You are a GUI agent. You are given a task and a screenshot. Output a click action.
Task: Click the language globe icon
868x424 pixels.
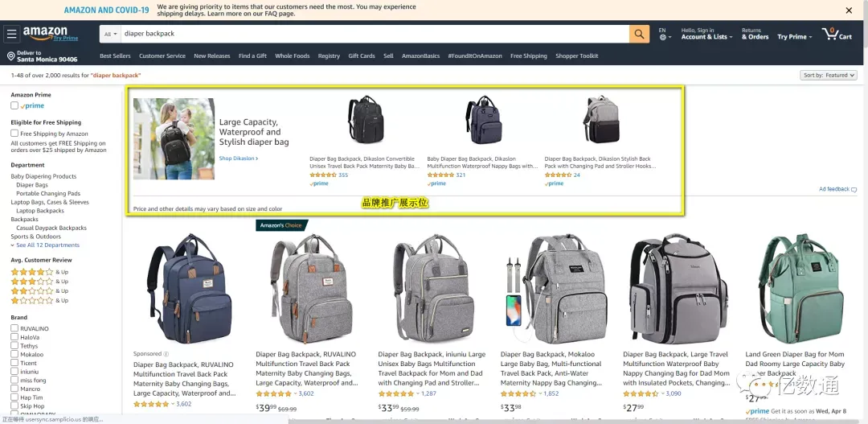pyautogui.click(x=662, y=37)
